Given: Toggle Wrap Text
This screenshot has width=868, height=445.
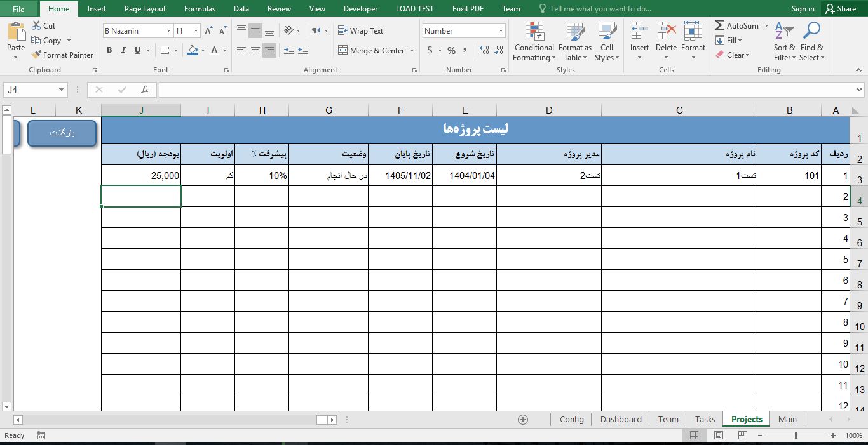Looking at the screenshot, I should (x=360, y=30).
